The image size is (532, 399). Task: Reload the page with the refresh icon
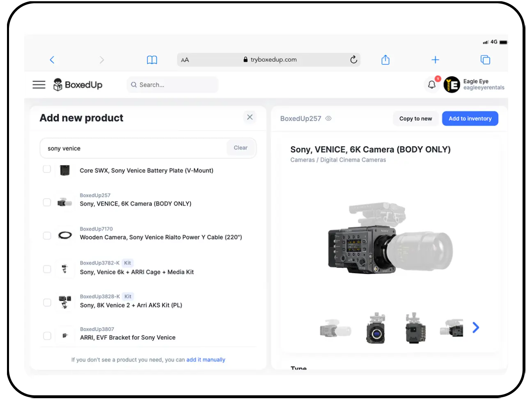(353, 60)
